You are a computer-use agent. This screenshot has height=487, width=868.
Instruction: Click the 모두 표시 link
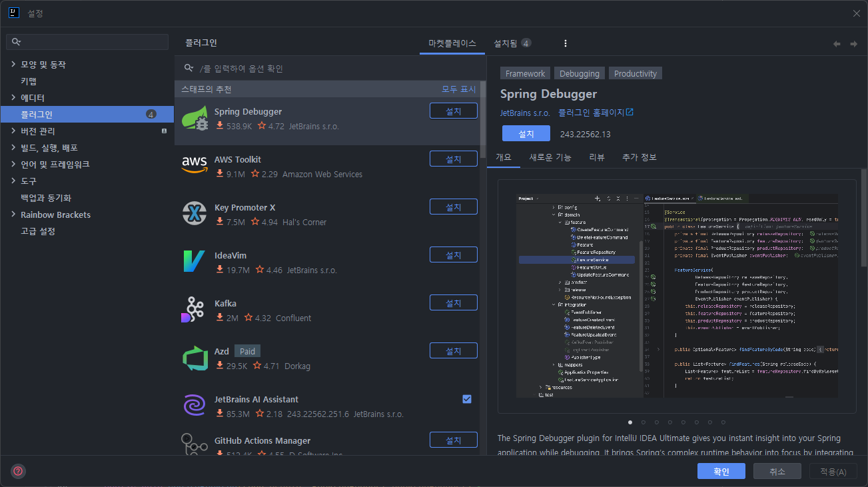[459, 89]
